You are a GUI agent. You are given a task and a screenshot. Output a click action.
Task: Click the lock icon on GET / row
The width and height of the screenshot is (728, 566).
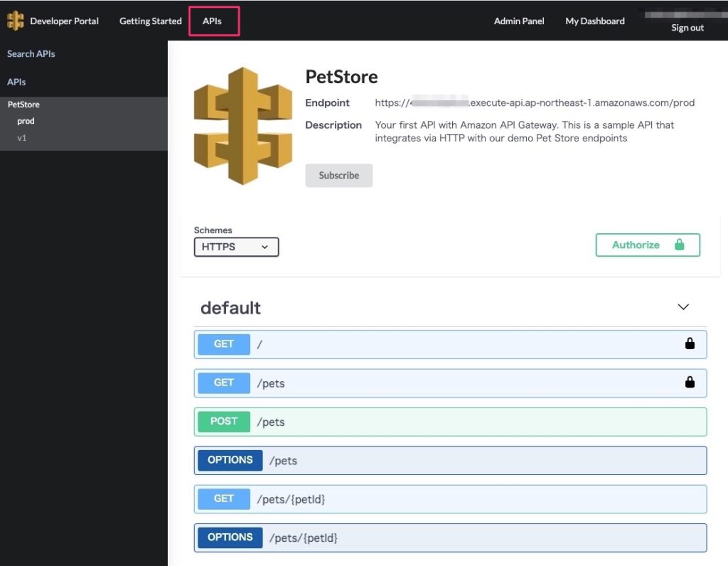point(689,344)
